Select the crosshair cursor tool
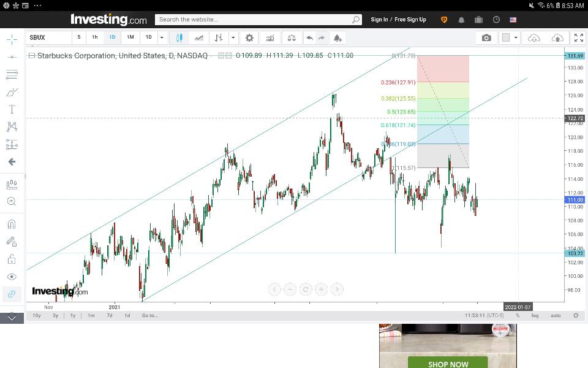 (x=12, y=39)
